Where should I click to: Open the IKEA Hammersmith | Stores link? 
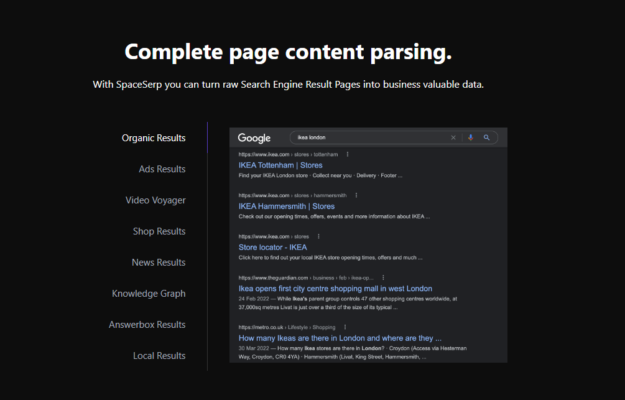point(286,206)
